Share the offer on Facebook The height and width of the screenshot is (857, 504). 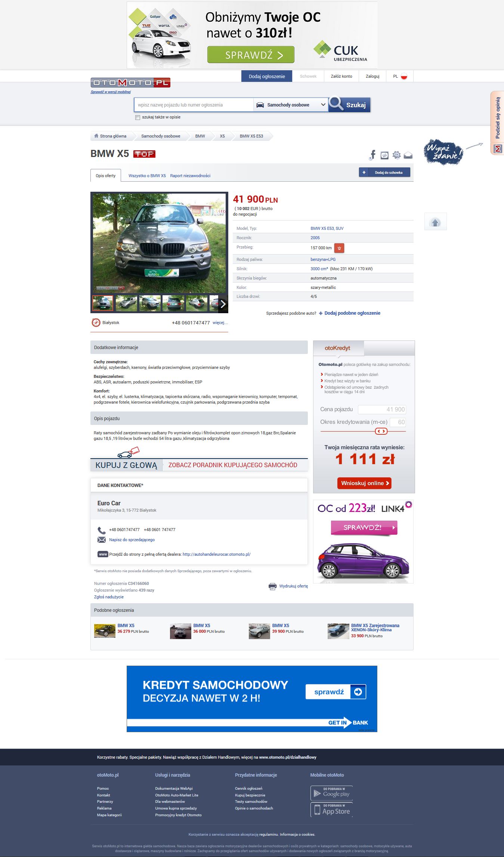pos(372,155)
